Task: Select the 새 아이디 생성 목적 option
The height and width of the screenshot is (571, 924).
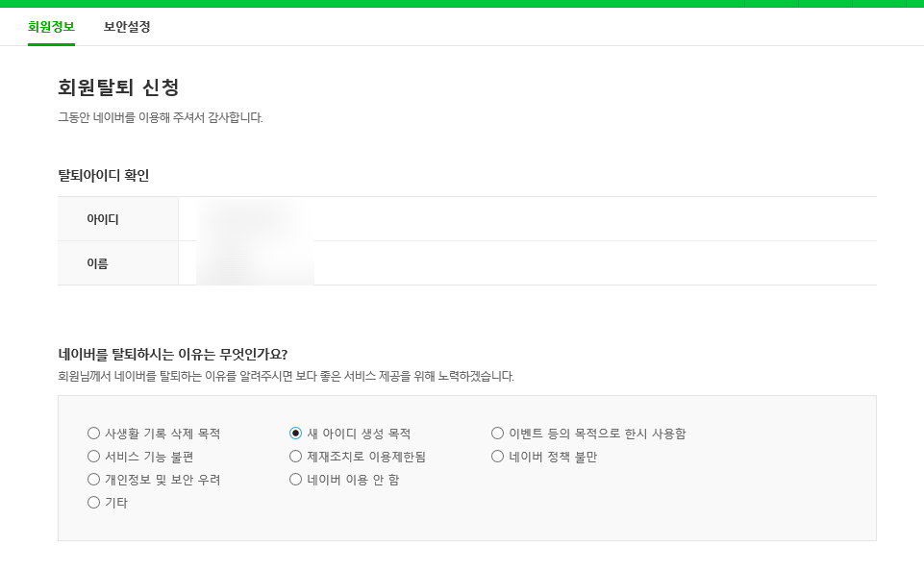Action: click(296, 434)
